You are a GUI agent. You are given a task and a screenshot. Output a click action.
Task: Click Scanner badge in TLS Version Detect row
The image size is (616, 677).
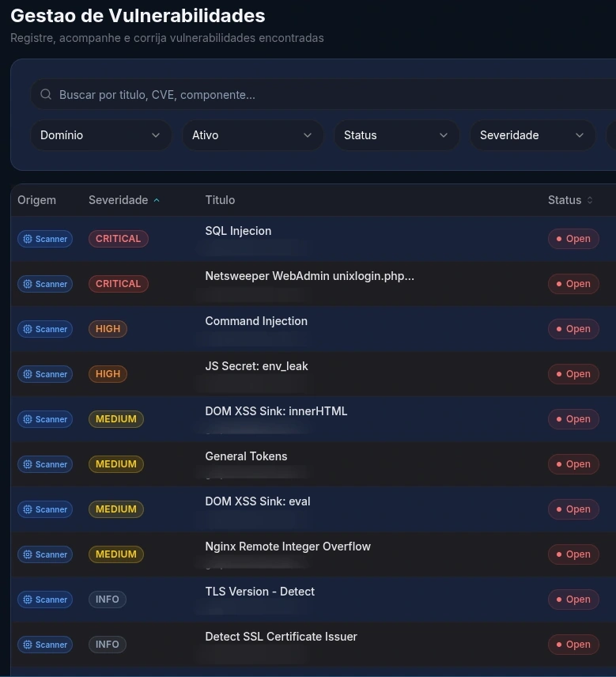[x=45, y=599]
